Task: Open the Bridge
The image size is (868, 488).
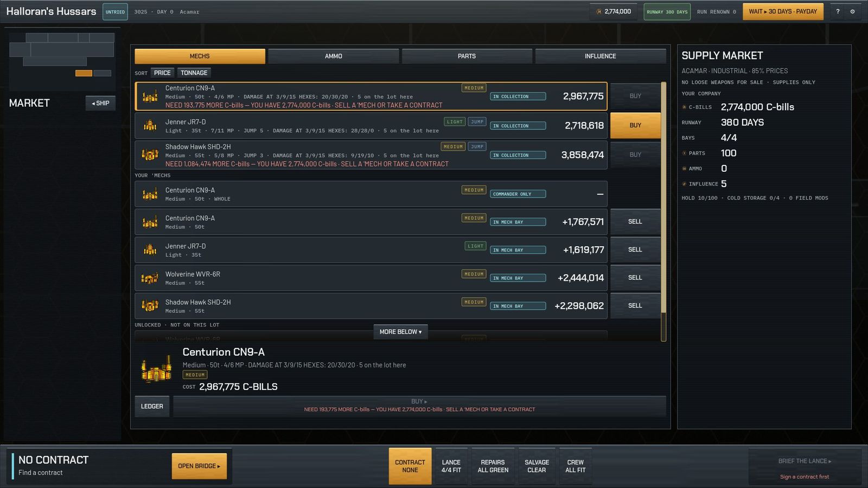Action: 199,466
